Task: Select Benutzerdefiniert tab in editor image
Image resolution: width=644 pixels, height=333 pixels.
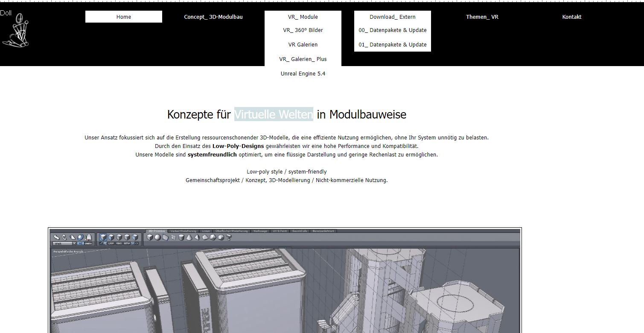Action: pos(324,231)
